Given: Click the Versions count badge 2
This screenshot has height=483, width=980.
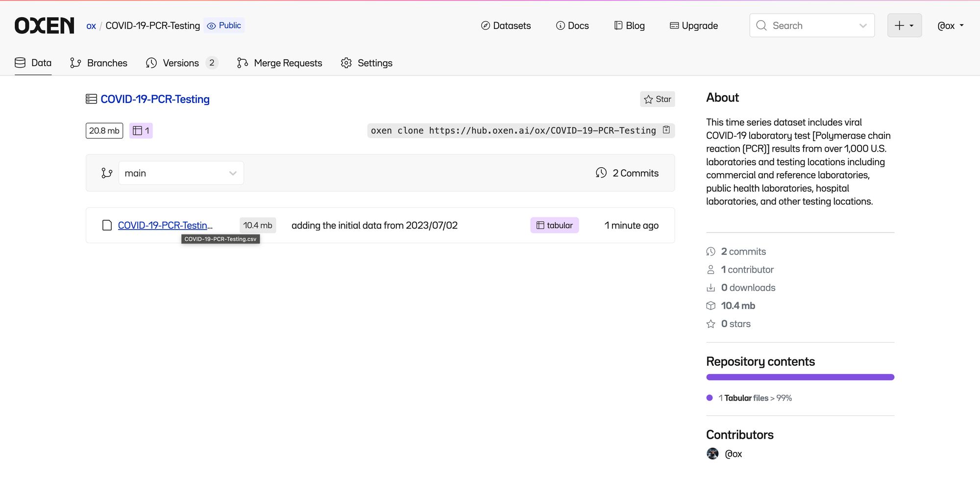Looking at the screenshot, I should [x=212, y=63].
